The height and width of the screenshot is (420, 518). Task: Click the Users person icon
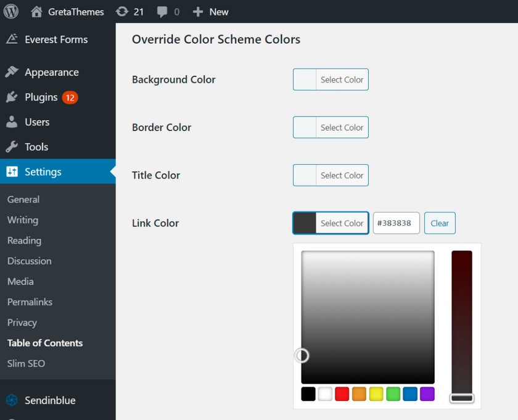pos(12,122)
